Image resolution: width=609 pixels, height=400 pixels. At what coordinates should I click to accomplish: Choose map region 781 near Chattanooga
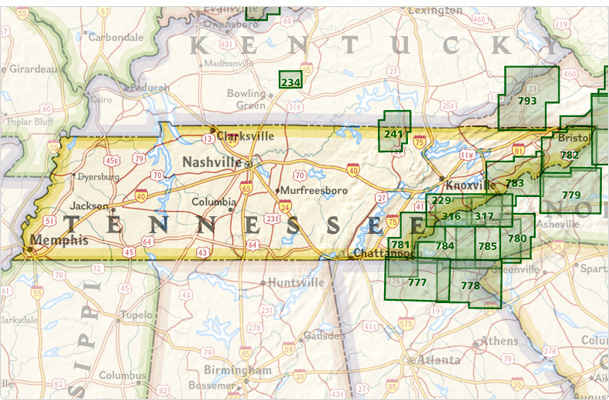pos(401,245)
